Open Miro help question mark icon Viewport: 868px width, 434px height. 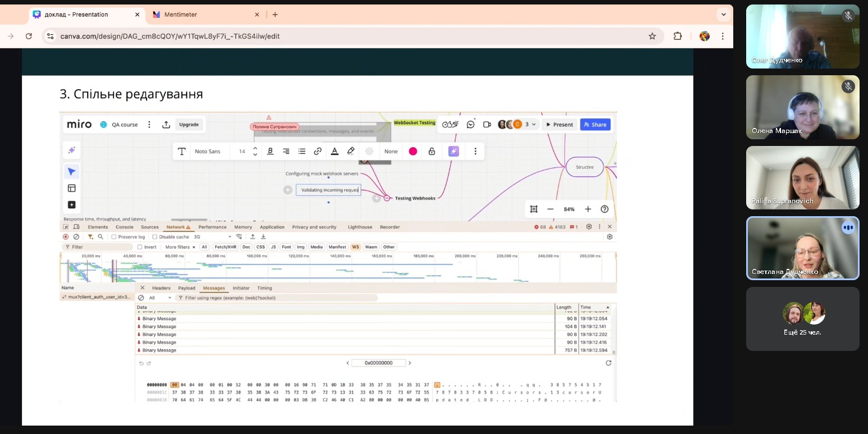click(605, 209)
